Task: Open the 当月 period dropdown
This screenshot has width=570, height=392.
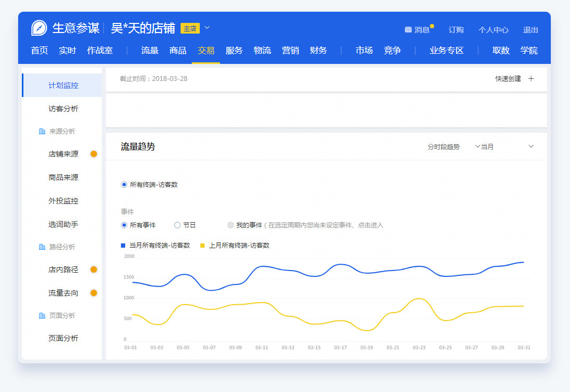Action: click(478, 146)
